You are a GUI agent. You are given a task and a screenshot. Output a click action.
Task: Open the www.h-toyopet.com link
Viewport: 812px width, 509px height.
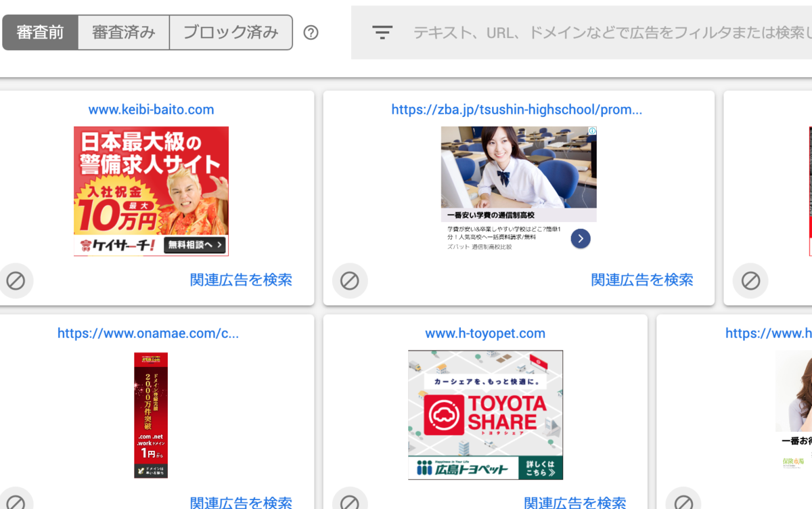485,333
